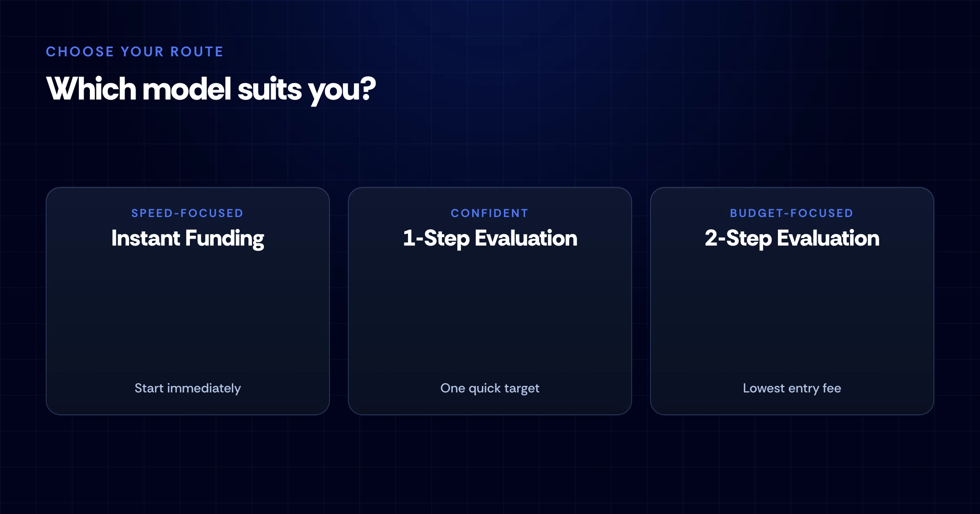The image size is (980, 514).
Task: Click the word immediately in the first card
Action: coord(204,388)
